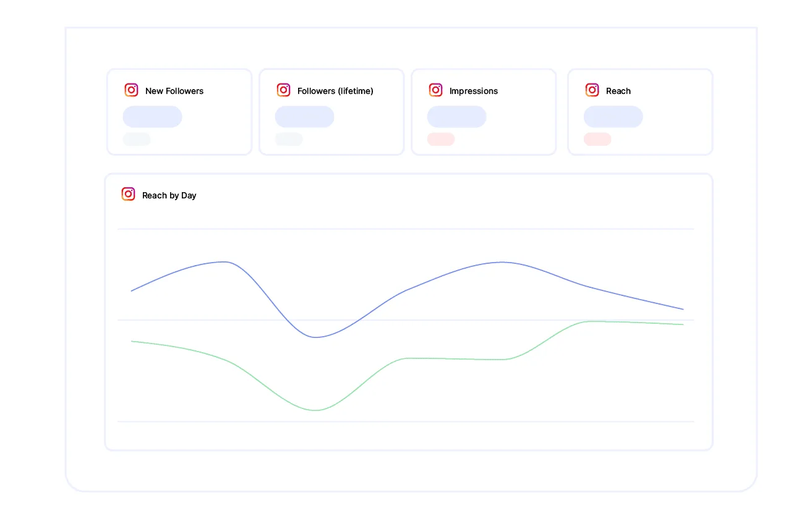Image resolution: width=812 pixels, height=532 pixels.
Task: Click the Instagram icon beside Followers (lifetime)
Action: pyautogui.click(x=283, y=90)
